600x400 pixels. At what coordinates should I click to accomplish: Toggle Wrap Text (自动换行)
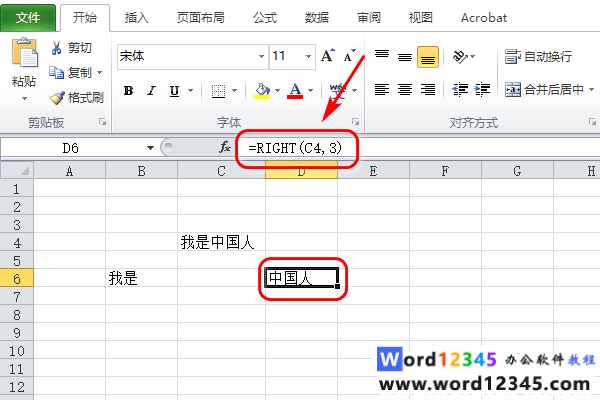538,57
